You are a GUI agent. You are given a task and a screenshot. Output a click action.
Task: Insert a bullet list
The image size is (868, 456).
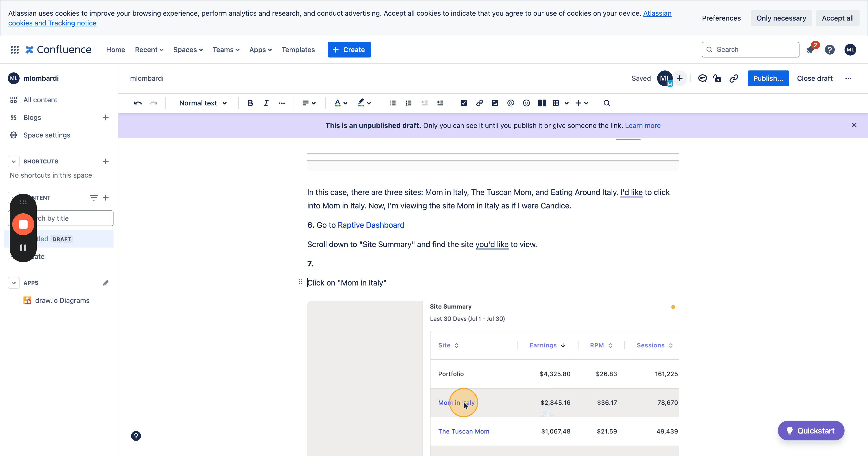pyautogui.click(x=393, y=103)
